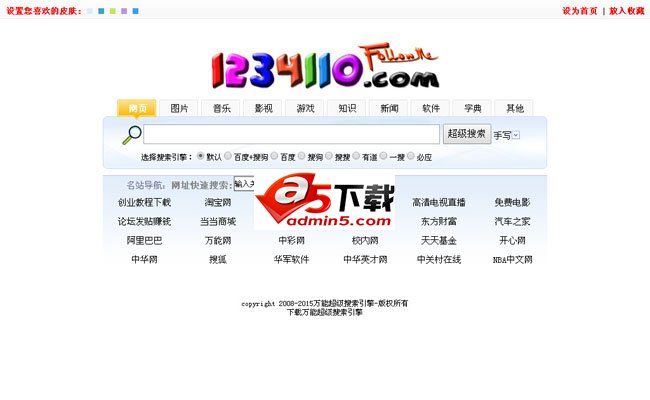650x400 pixels.
Task: Open the 华军软件 link
Action: click(x=291, y=259)
